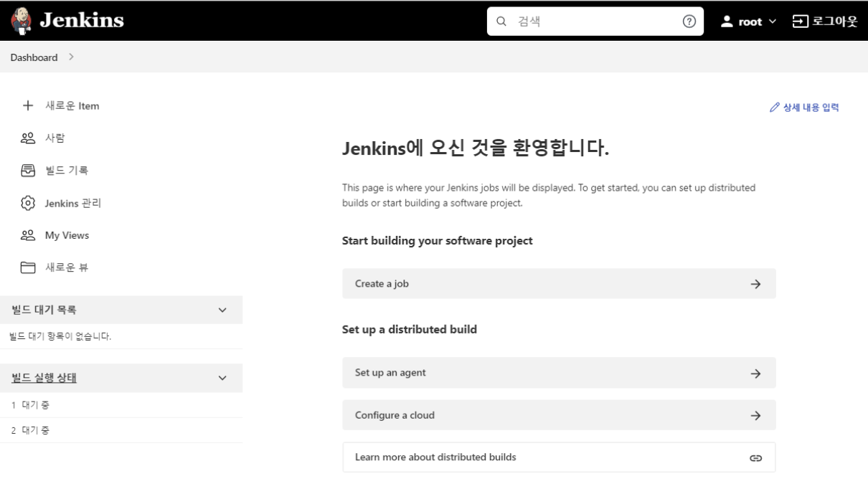Image resolution: width=868 pixels, height=489 pixels.
Task: Open the Dashboard breadcrumb link
Action: pyautogui.click(x=34, y=57)
